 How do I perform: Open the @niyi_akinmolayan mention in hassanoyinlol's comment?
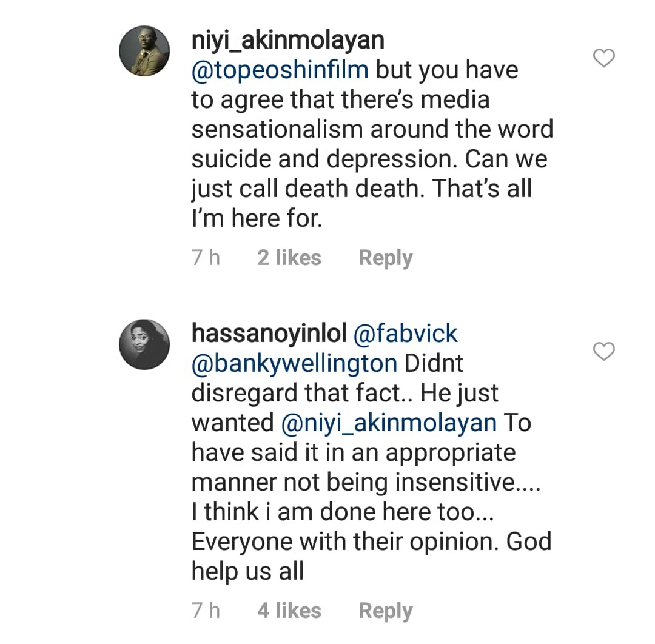pyautogui.click(x=389, y=423)
